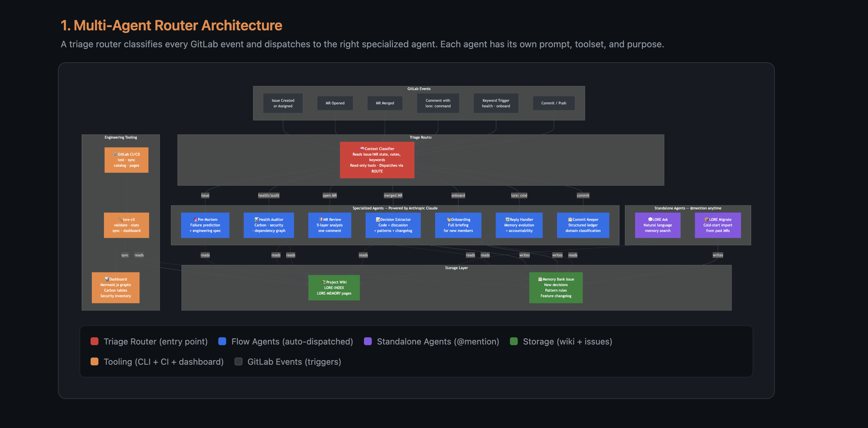Click the Context Classifier brain icon
Screen dimensions: 868x428
click(362, 149)
